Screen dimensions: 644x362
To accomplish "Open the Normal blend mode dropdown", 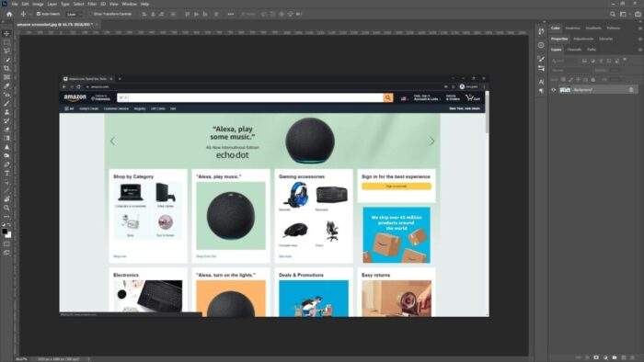I will click(571, 70).
